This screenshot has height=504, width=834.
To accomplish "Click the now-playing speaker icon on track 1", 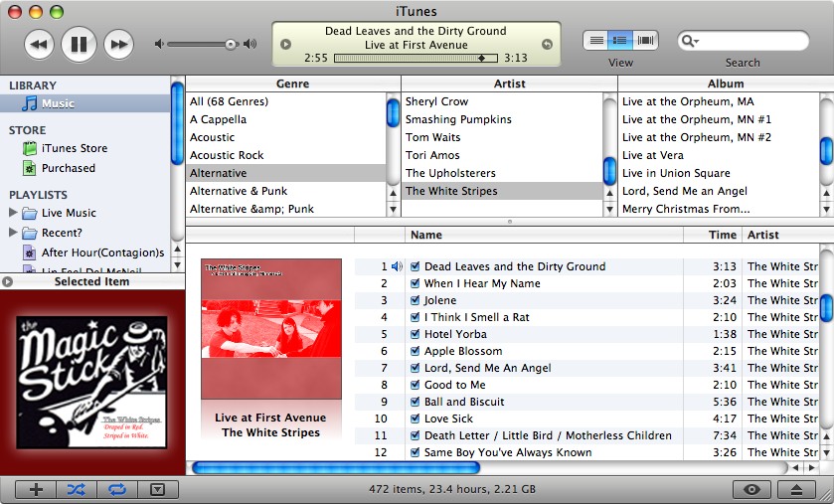I will [x=397, y=266].
